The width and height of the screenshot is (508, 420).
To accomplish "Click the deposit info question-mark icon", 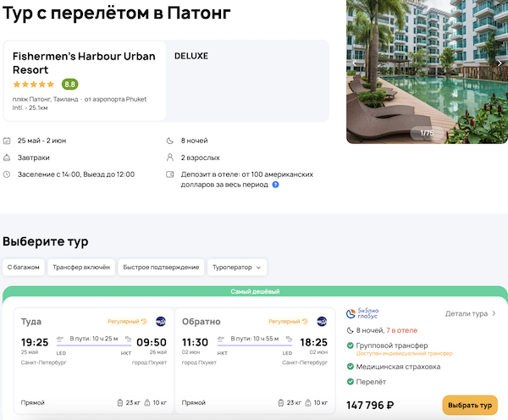I will (x=276, y=184).
